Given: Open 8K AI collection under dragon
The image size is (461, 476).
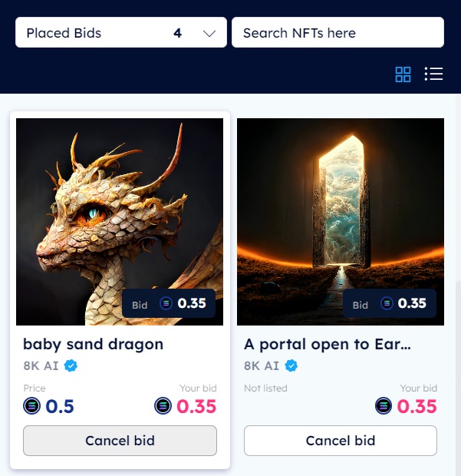Looking at the screenshot, I should [41, 365].
